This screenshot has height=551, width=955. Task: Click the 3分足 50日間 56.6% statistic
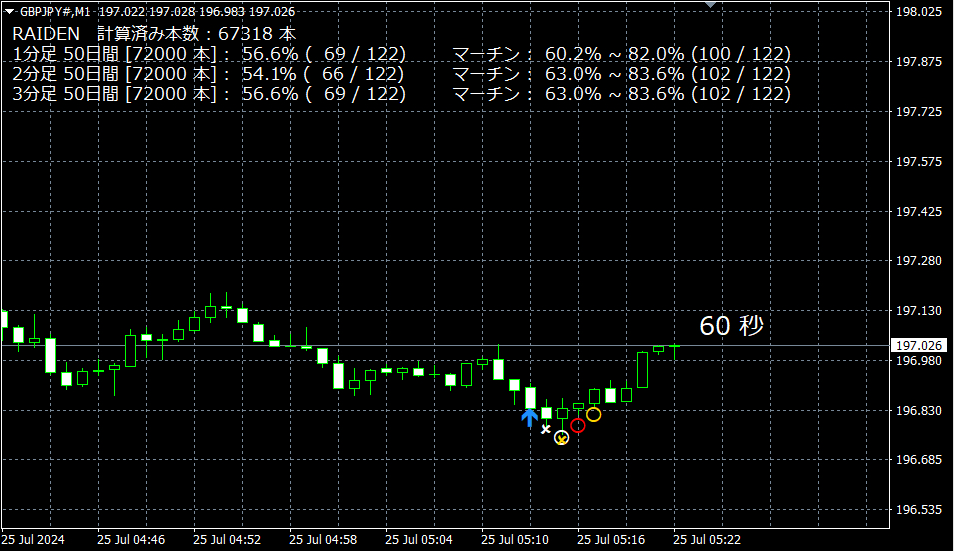tap(209, 94)
